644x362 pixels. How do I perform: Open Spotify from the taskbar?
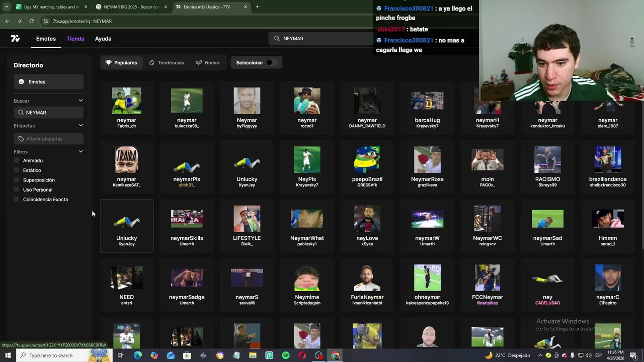[x=286, y=355]
